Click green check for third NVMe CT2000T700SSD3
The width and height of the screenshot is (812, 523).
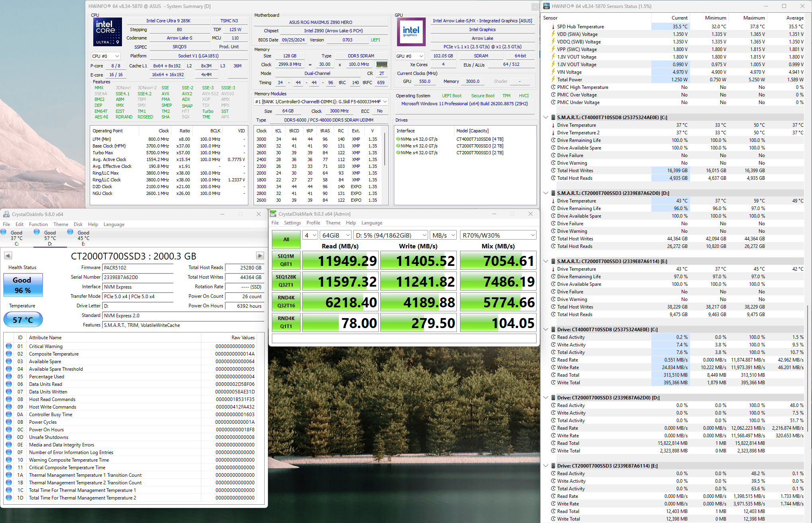coord(398,153)
